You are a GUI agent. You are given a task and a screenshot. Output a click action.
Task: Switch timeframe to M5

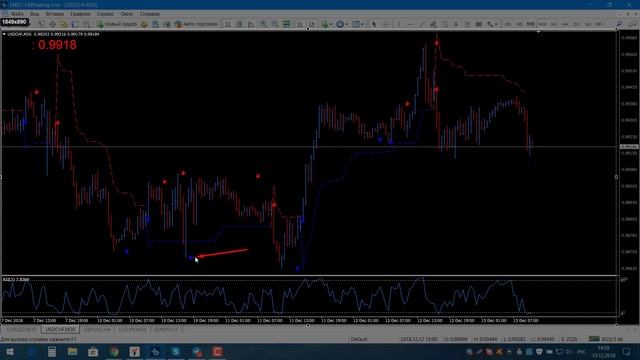pyautogui.click(x=520, y=24)
